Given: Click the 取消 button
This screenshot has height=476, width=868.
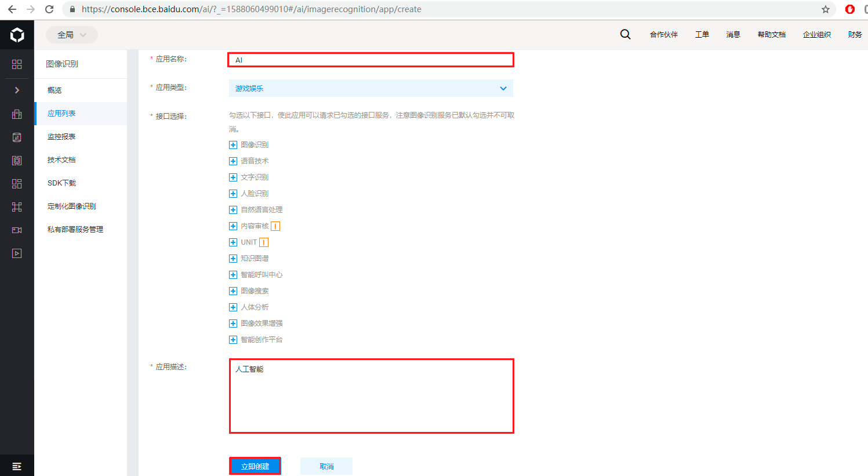Looking at the screenshot, I should (x=326, y=466).
